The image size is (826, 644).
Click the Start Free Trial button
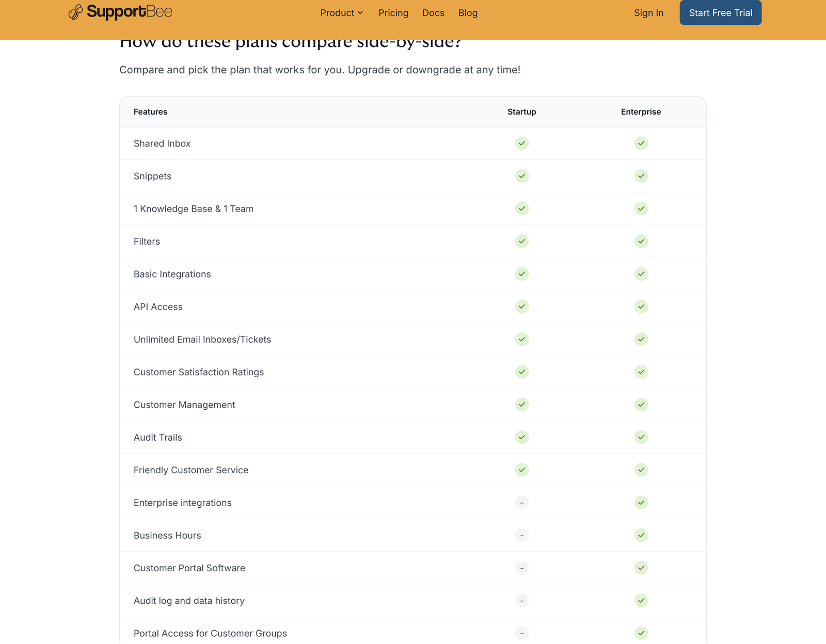tap(720, 13)
